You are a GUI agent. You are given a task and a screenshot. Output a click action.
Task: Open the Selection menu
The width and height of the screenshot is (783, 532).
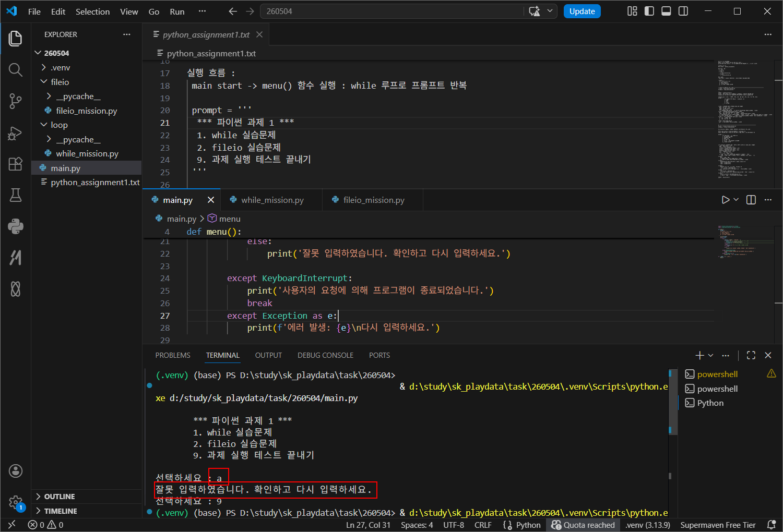pos(92,11)
